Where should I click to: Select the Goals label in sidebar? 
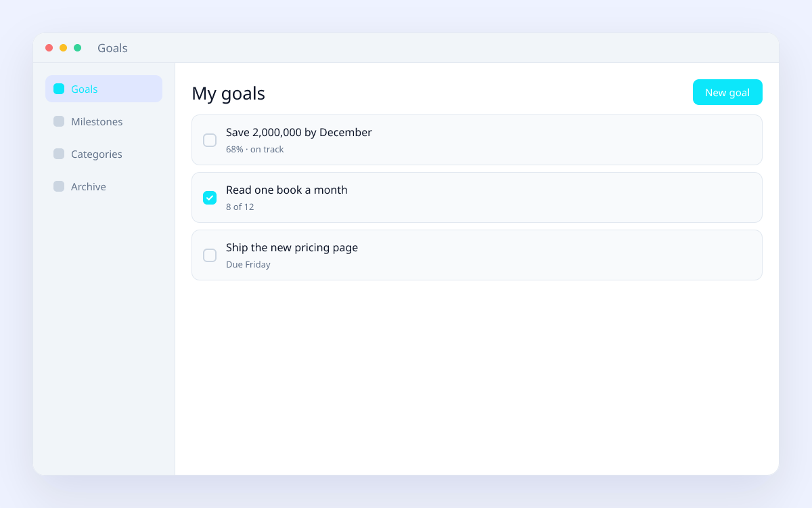(84, 89)
